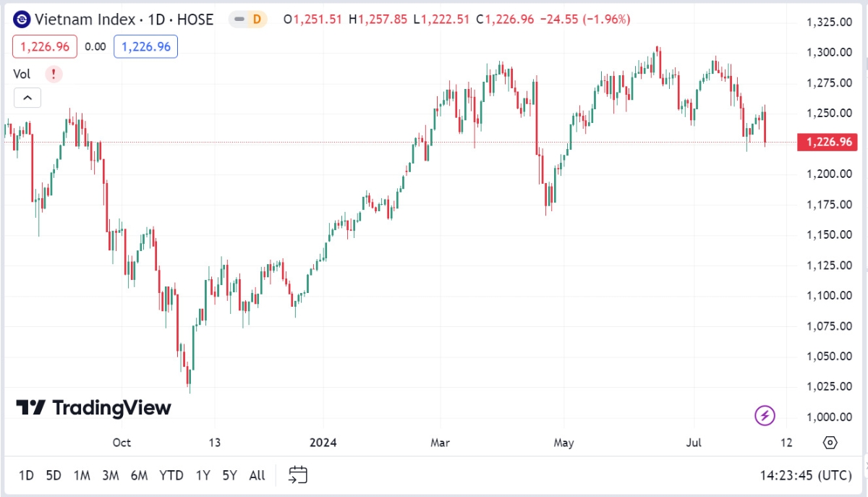Show the All time range
868x497 pixels.
tap(257, 475)
